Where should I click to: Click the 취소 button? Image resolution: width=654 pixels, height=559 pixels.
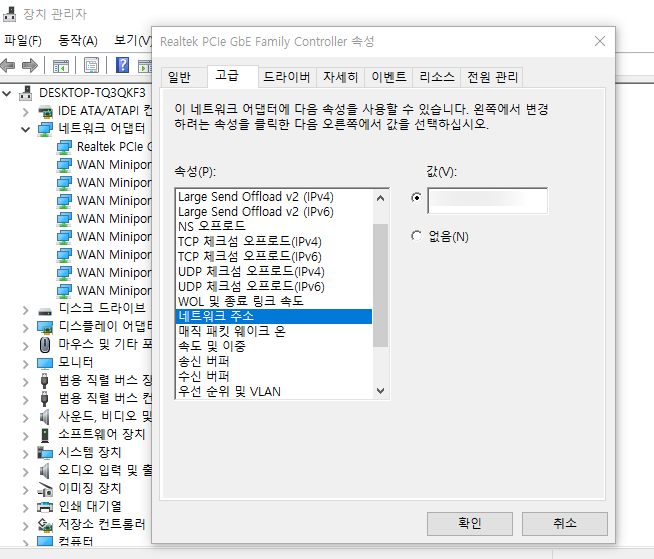tap(565, 524)
